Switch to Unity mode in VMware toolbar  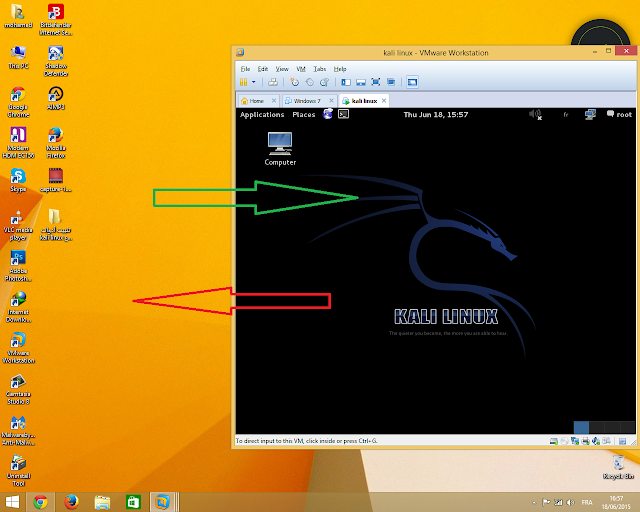(x=391, y=82)
